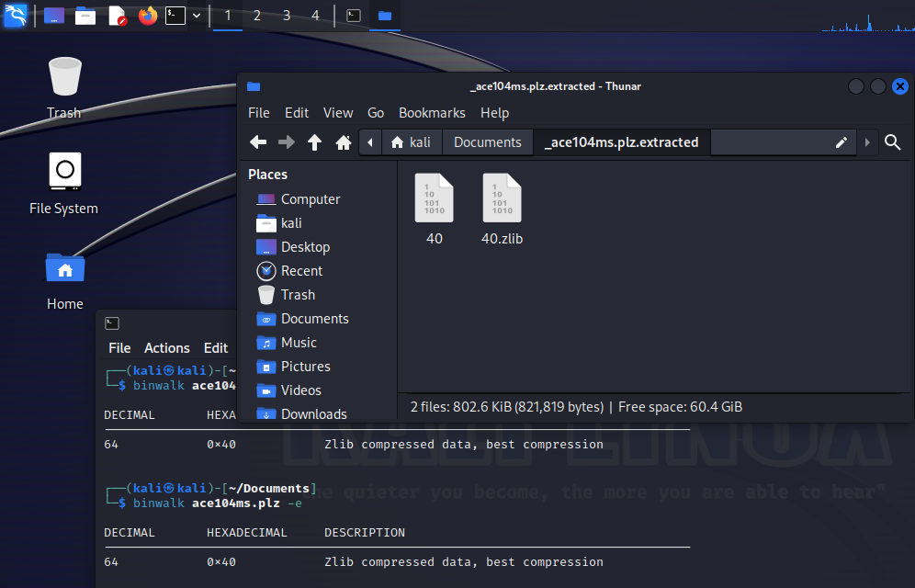Screen dimensions: 915x588
Task: Open the Kali applications menu
Action: coord(16,16)
